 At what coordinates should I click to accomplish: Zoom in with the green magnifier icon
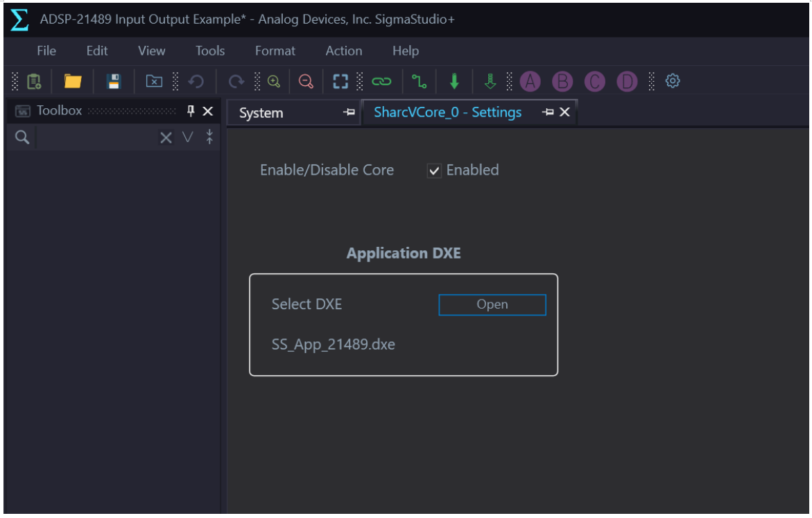click(274, 81)
